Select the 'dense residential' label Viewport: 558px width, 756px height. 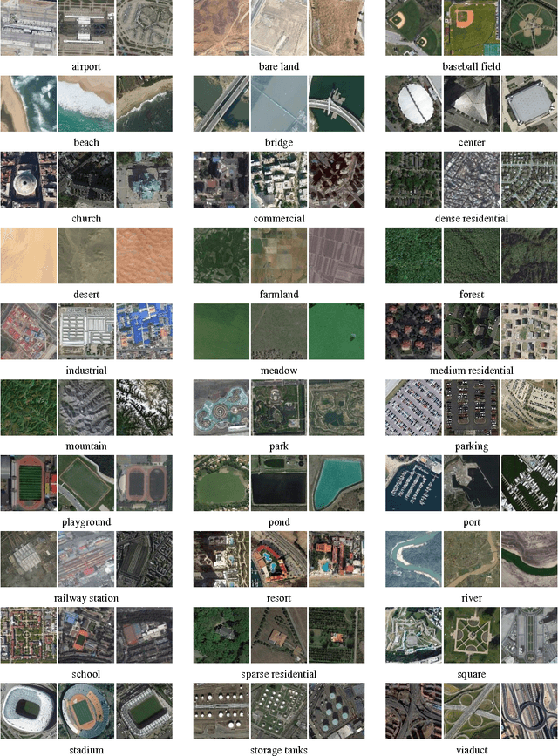click(471, 218)
